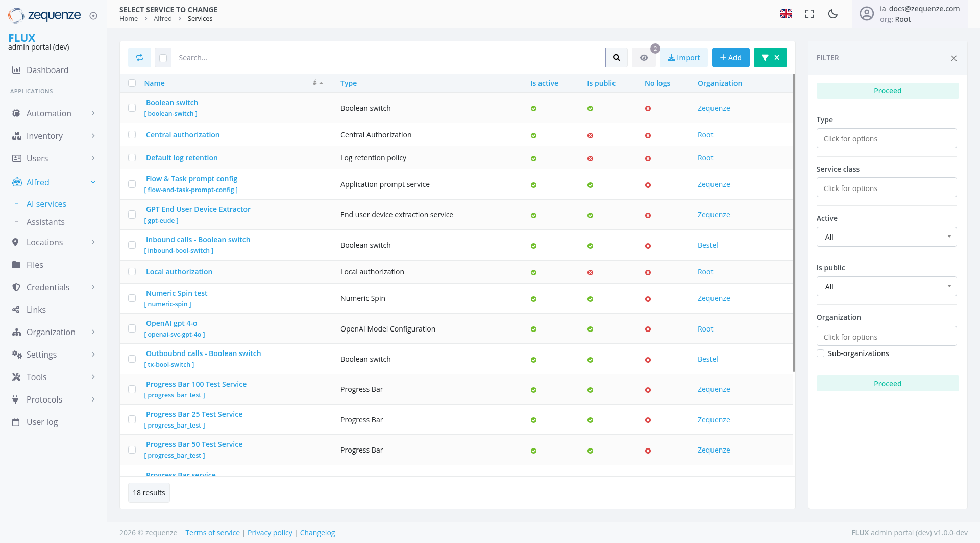This screenshot has height=543, width=980.
Task: Enable the Sub-organizations checkbox
Action: [x=820, y=353]
